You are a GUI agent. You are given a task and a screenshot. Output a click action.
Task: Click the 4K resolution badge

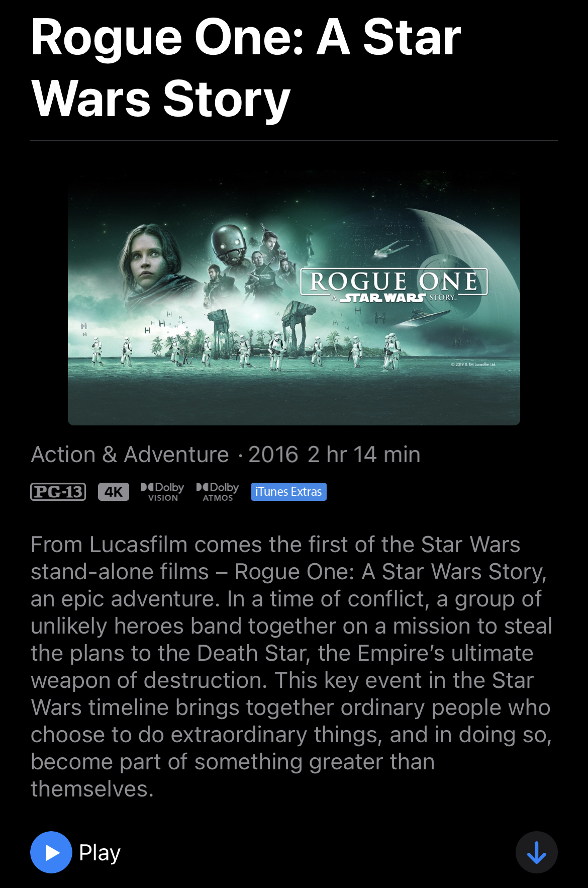click(x=114, y=492)
